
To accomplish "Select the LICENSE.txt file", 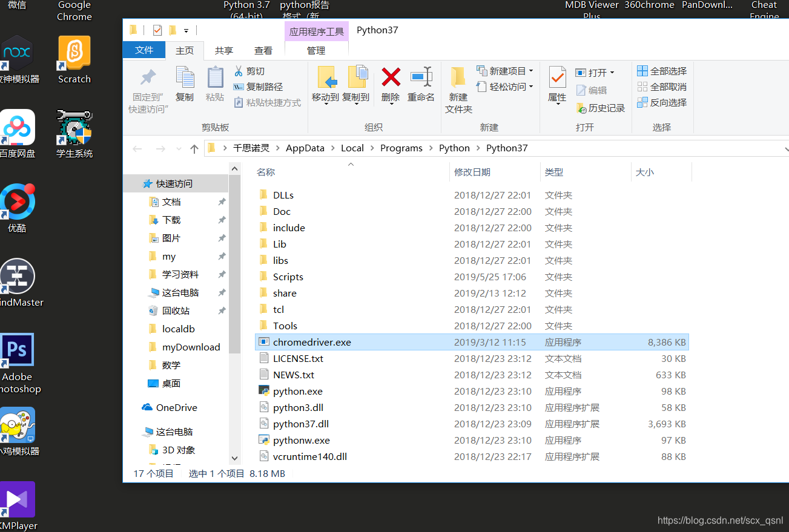I will point(298,358).
